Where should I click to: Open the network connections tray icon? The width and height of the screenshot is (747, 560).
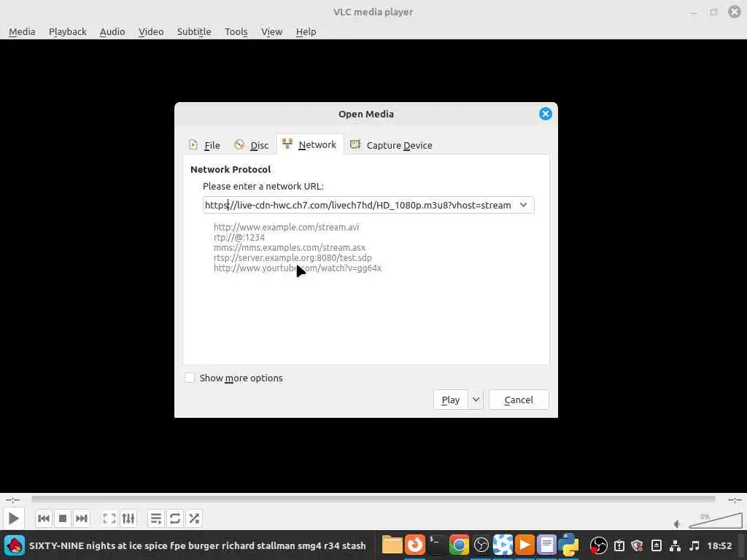click(675, 545)
